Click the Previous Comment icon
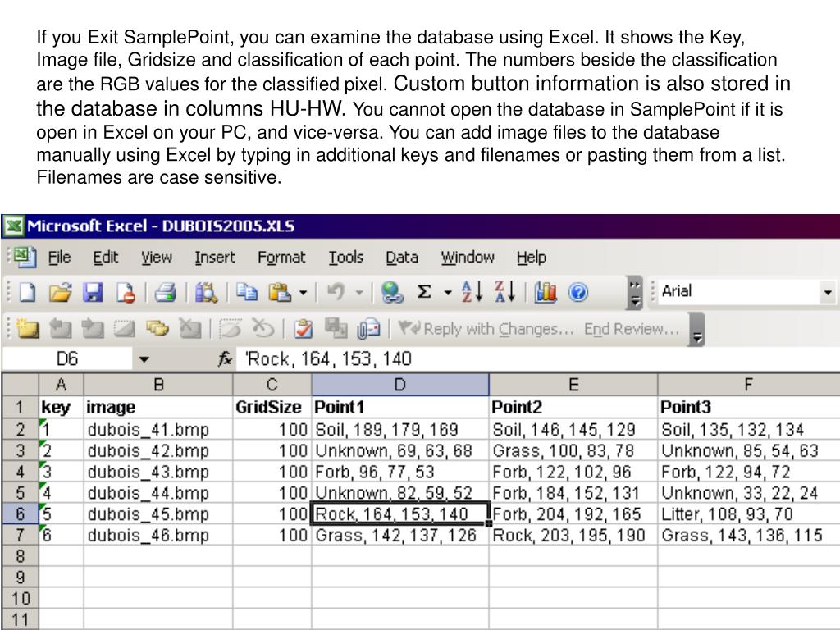This screenshot has height=630, width=840. click(x=60, y=328)
